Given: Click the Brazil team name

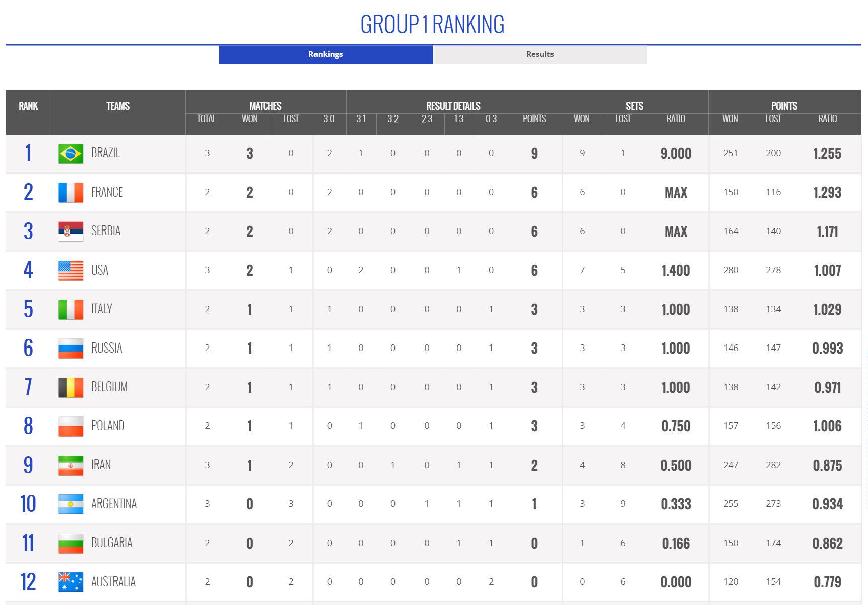Looking at the screenshot, I should click(105, 153).
